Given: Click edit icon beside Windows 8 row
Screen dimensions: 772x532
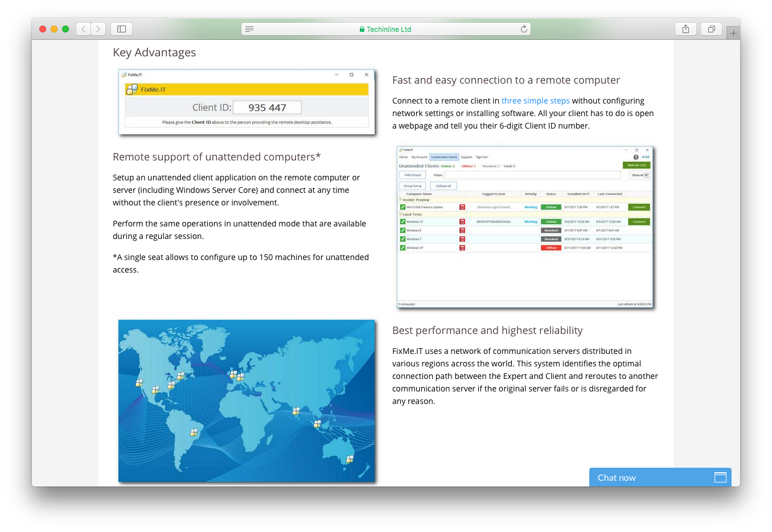Looking at the screenshot, I should [403, 230].
